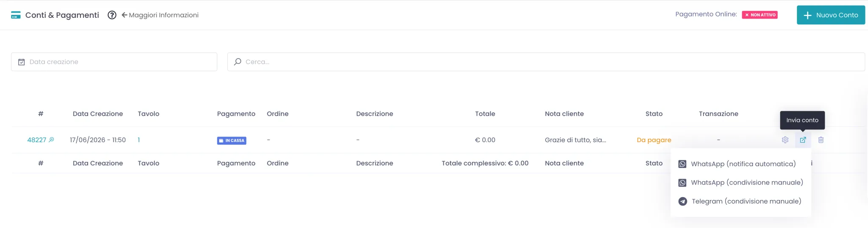Open bill number 48227 link

[36, 140]
